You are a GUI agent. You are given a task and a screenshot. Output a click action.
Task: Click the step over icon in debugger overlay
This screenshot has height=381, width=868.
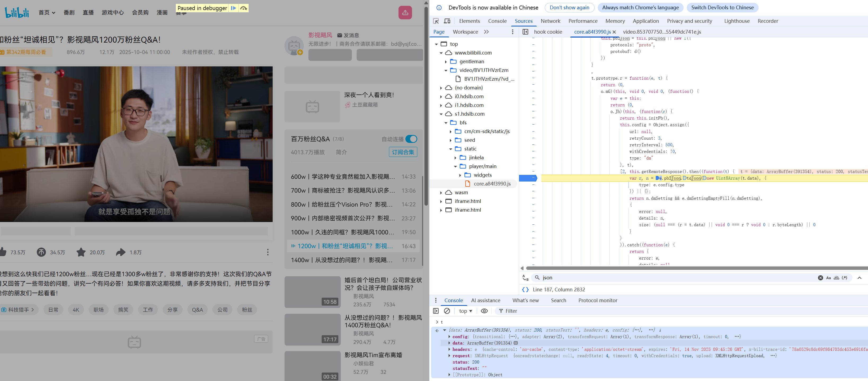[243, 8]
